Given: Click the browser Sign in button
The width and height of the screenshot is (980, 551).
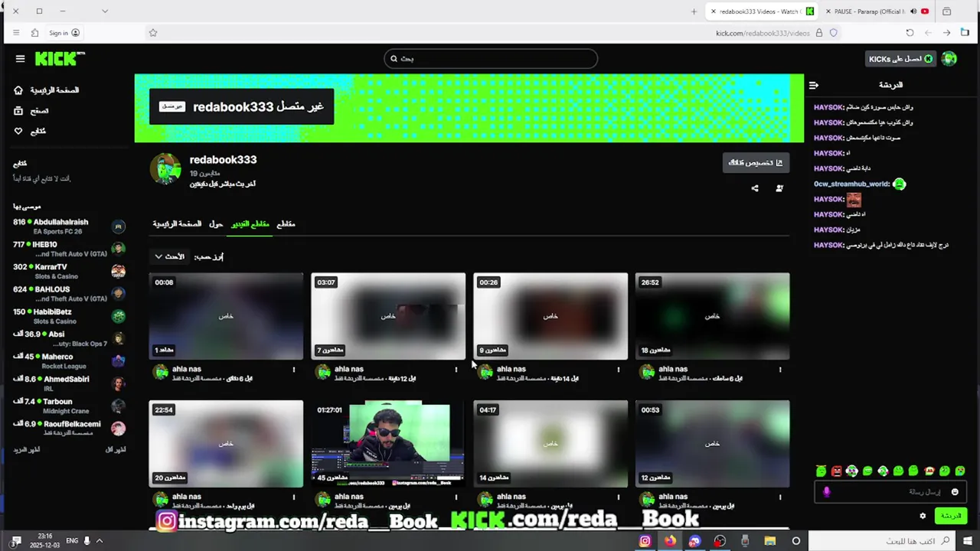Looking at the screenshot, I should point(64,33).
